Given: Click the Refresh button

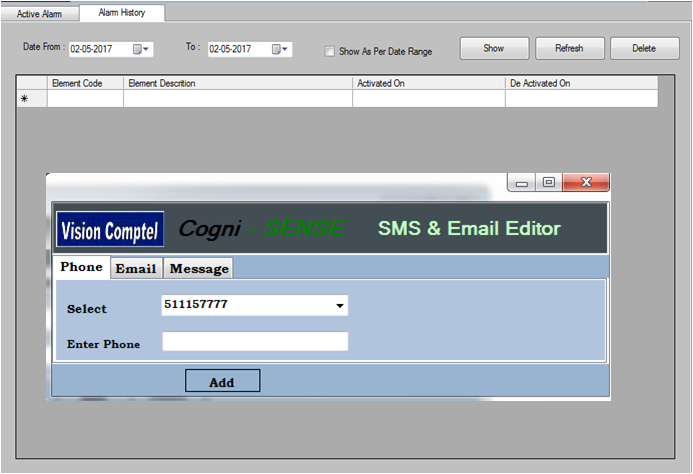Looking at the screenshot, I should [569, 48].
